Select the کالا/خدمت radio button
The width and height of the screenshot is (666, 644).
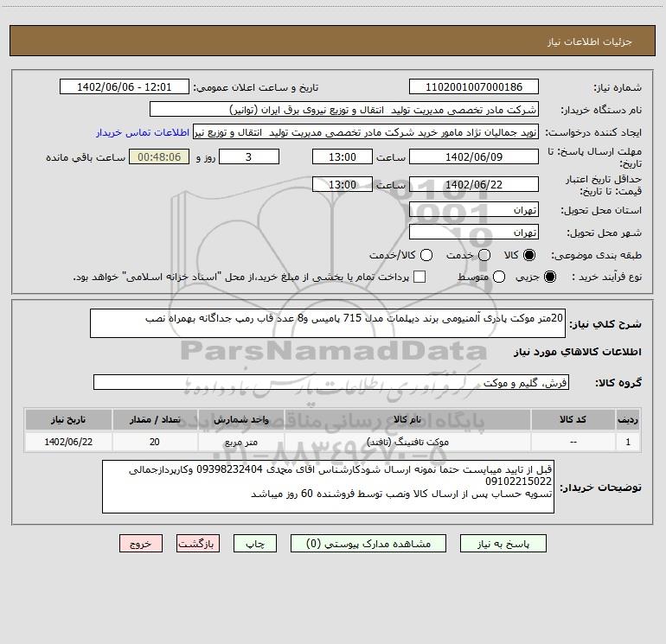(x=426, y=255)
